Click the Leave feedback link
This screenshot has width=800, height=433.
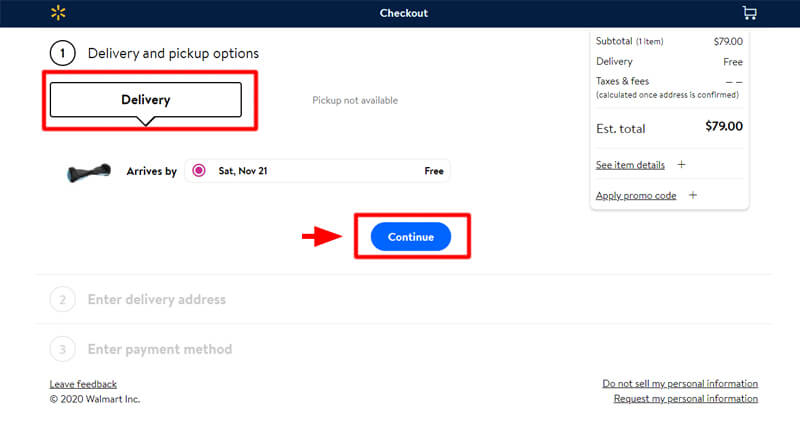click(83, 384)
